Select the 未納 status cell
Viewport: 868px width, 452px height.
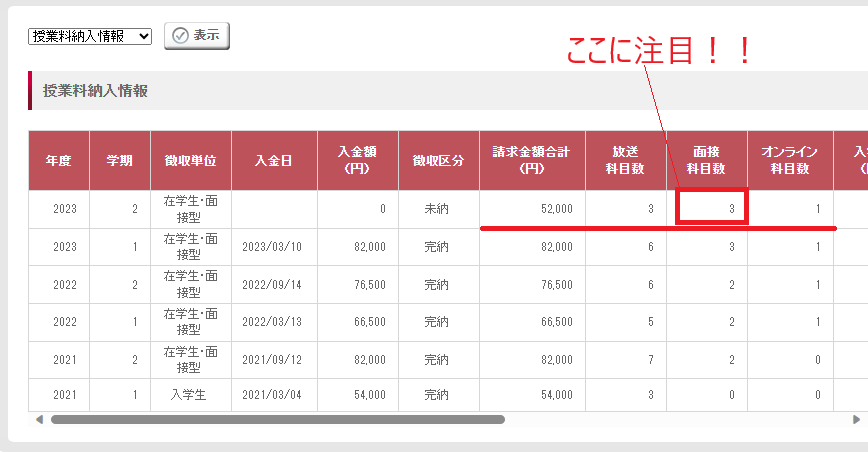(x=438, y=209)
